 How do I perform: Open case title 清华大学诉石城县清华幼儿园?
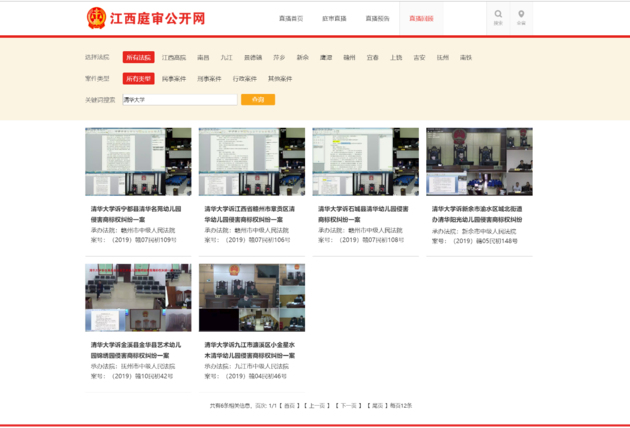[x=363, y=214]
